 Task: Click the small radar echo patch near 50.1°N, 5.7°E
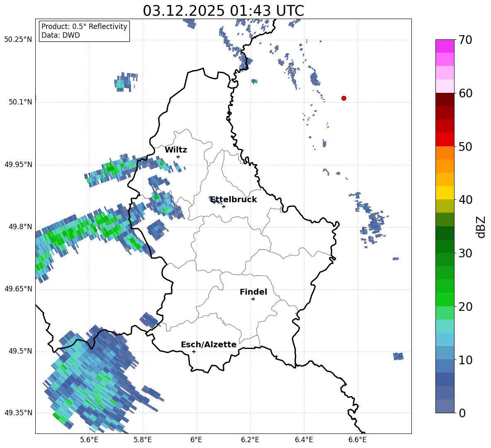tap(125, 82)
